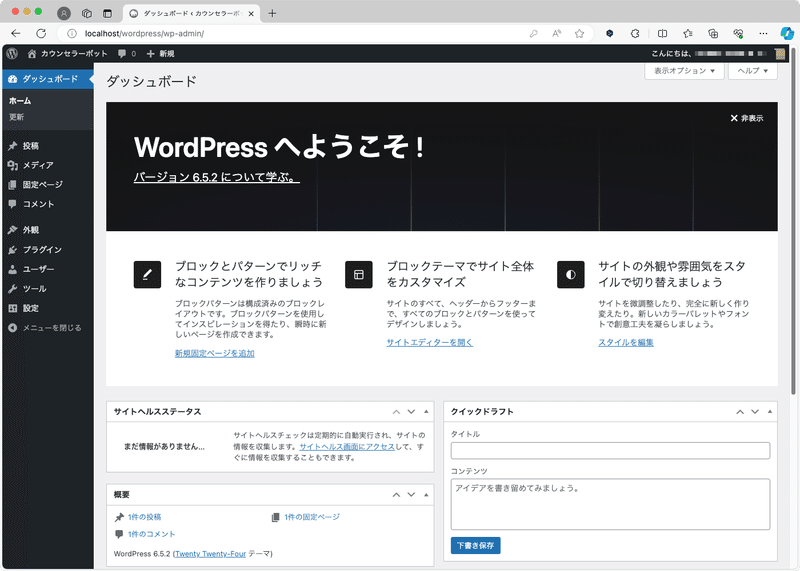Image resolution: width=800 pixels, height=571 pixels.
Task: Dismiss welcome panel with 非表示
Action: click(746, 118)
